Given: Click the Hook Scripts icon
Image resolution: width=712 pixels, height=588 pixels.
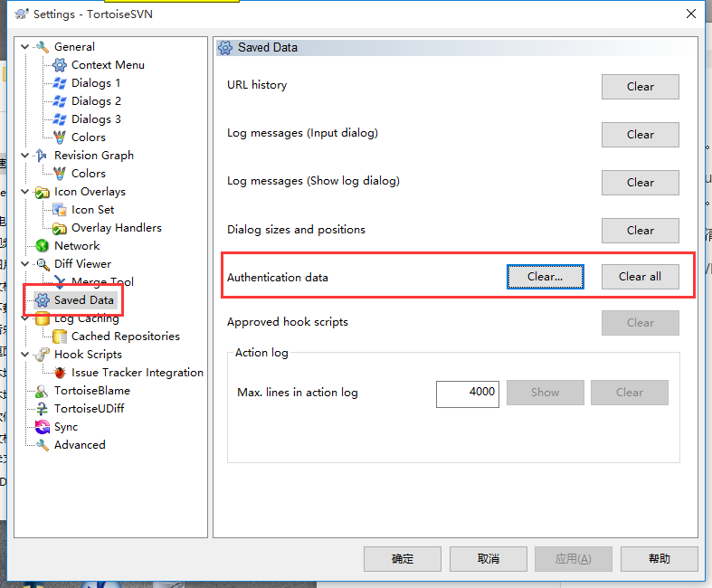Looking at the screenshot, I should [43, 355].
